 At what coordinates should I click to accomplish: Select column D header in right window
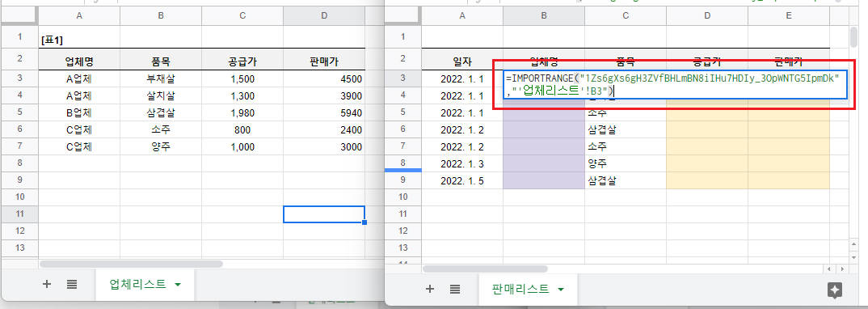click(x=707, y=16)
